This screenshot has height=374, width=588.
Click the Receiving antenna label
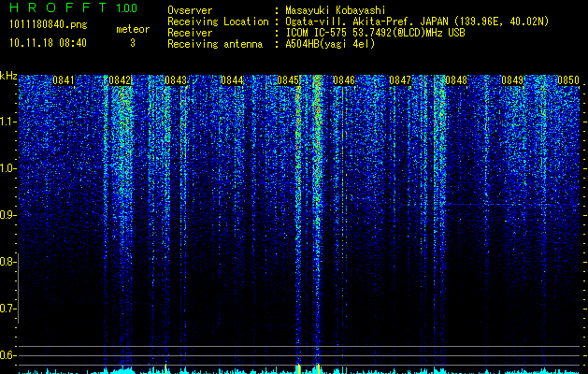pos(215,44)
